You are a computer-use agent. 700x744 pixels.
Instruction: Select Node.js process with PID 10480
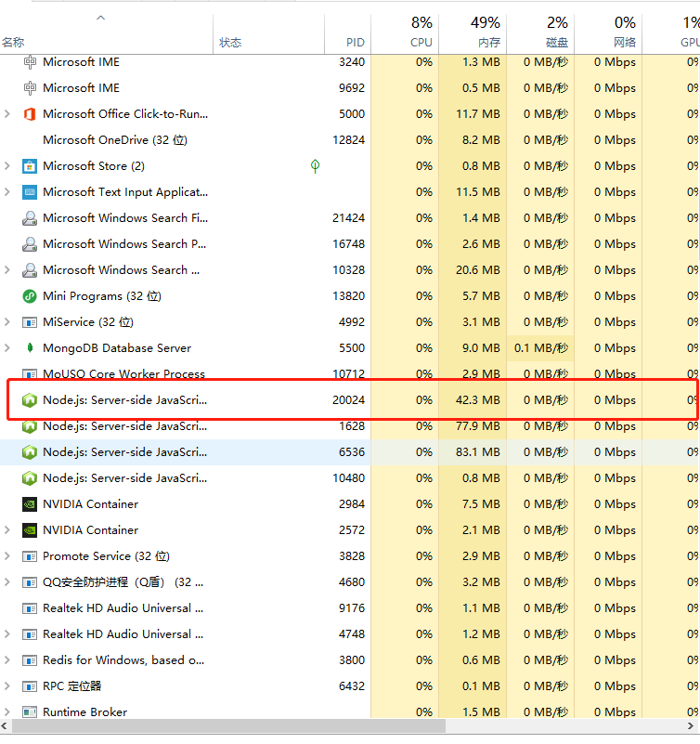(350, 478)
